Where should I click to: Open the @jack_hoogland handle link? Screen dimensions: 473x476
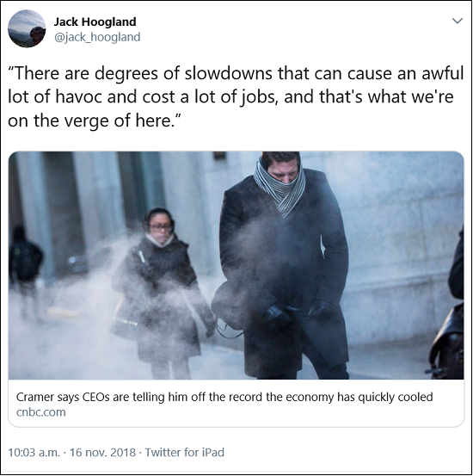(x=97, y=37)
